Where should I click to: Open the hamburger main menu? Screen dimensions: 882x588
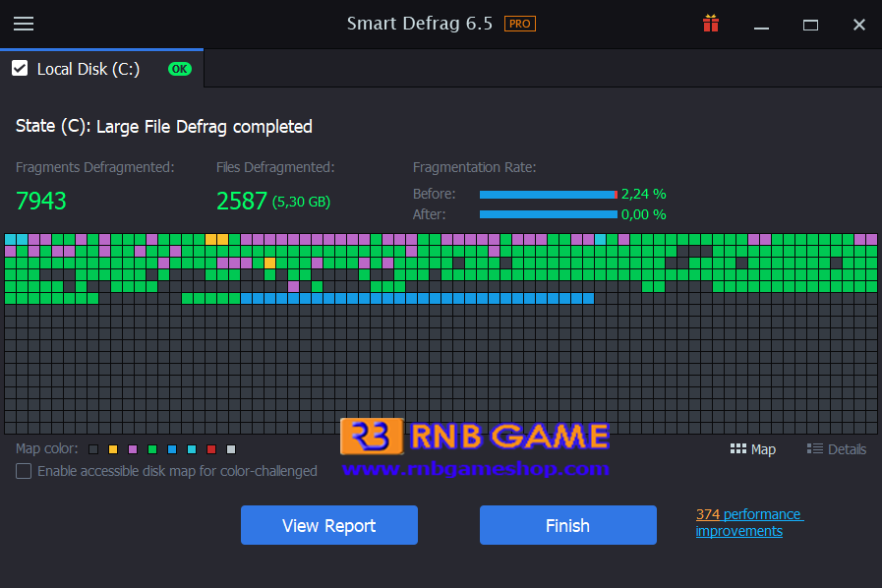pos(24,24)
